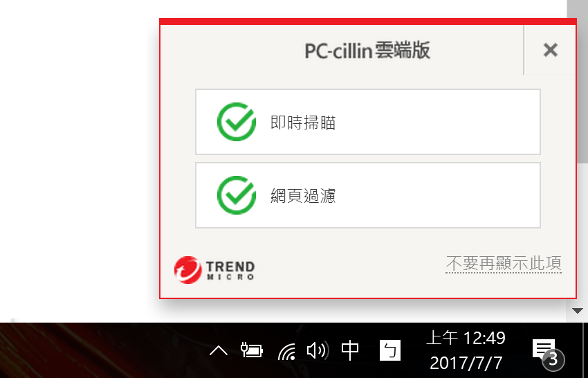Click the Trend Micro logo
This screenshot has width=588, height=378.
[x=214, y=270]
